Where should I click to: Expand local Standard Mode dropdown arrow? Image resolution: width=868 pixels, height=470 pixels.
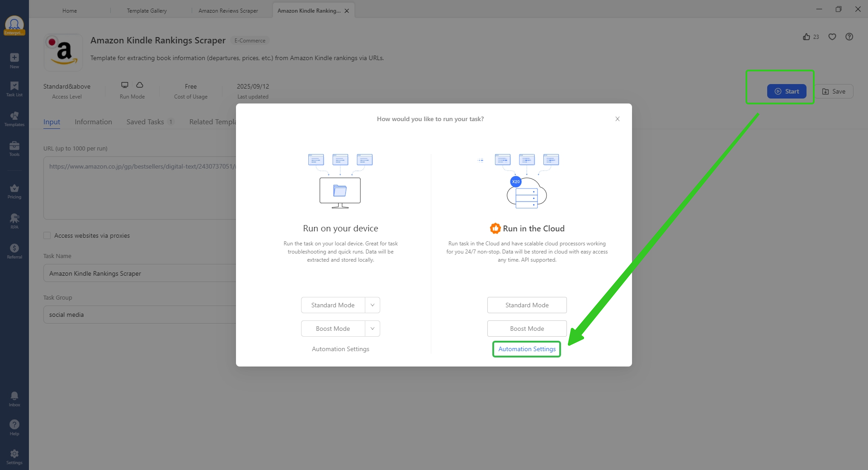[373, 305]
